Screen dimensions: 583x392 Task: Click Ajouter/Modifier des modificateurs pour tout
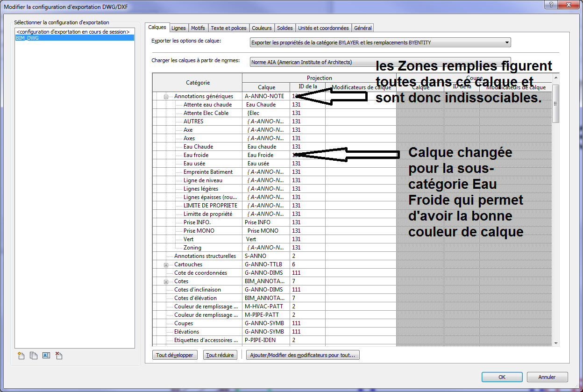[303, 355]
